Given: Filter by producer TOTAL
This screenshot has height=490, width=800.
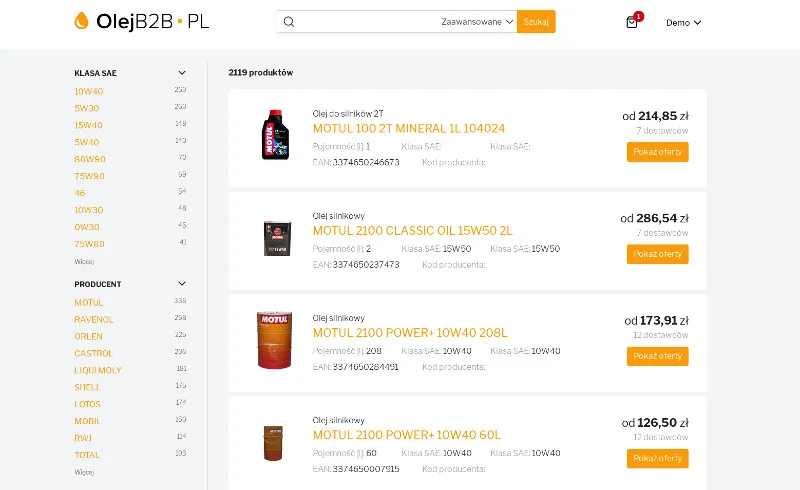Looking at the screenshot, I should pos(87,455).
